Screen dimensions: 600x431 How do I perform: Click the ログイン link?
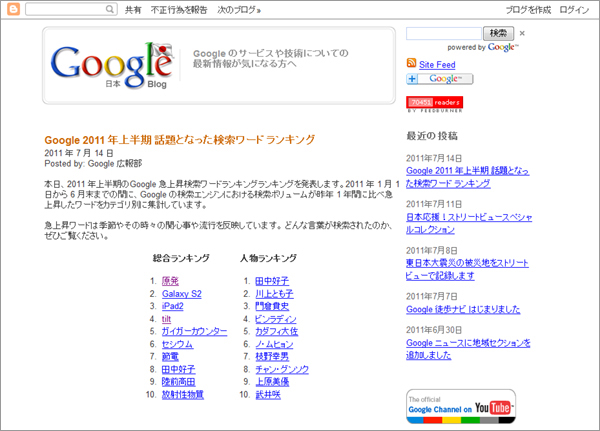[575, 9]
